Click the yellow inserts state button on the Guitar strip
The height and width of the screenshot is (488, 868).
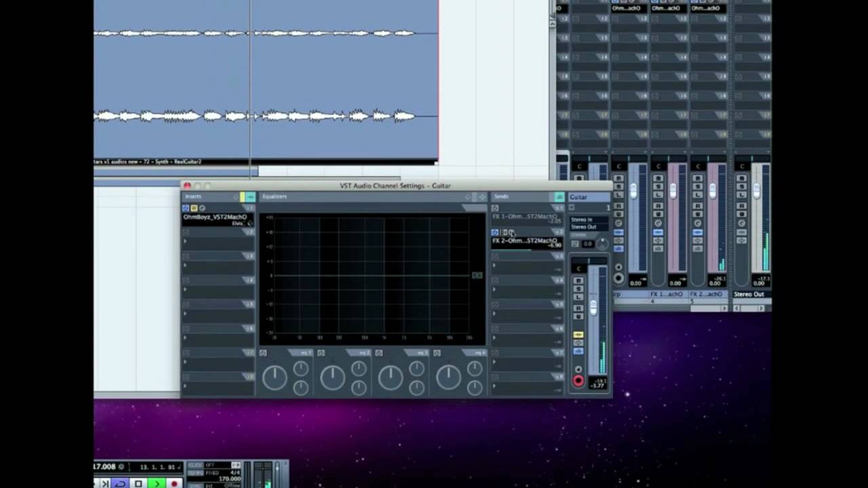(x=578, y=335)
